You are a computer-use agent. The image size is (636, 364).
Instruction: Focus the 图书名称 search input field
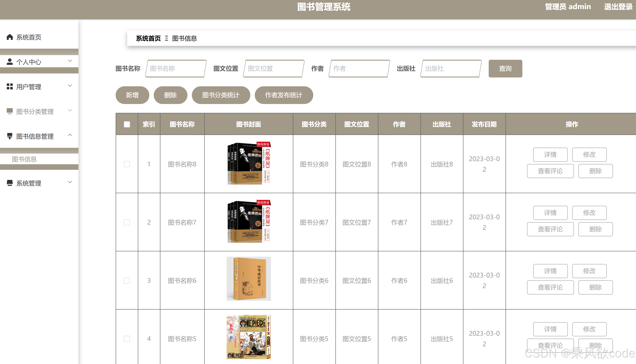(176, 69)
